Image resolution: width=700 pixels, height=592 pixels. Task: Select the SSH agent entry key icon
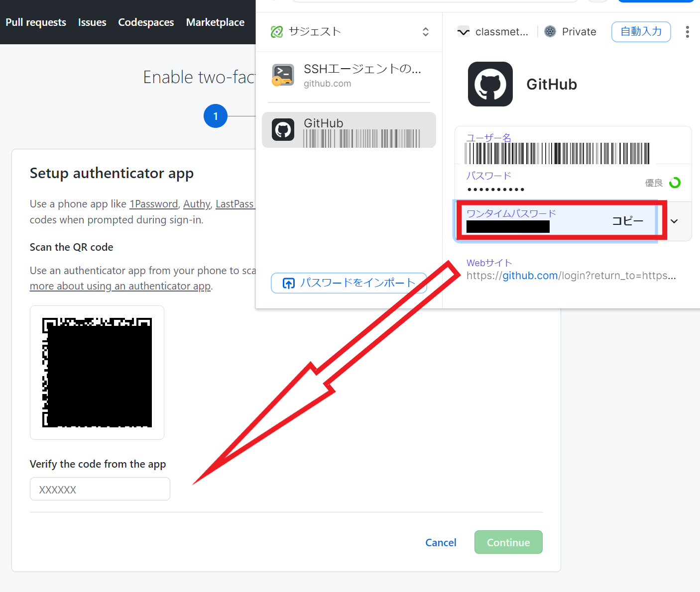coord(283,75)
